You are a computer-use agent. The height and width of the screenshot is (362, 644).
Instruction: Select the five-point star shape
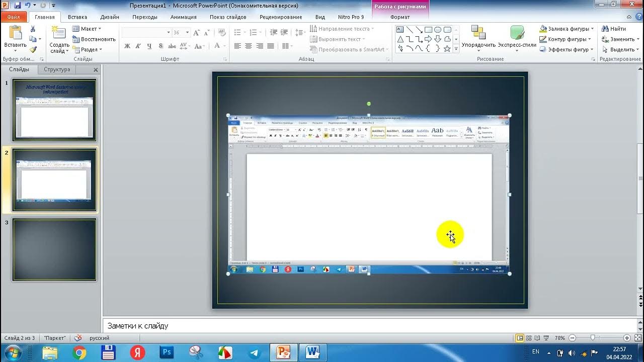pos(447,49)
